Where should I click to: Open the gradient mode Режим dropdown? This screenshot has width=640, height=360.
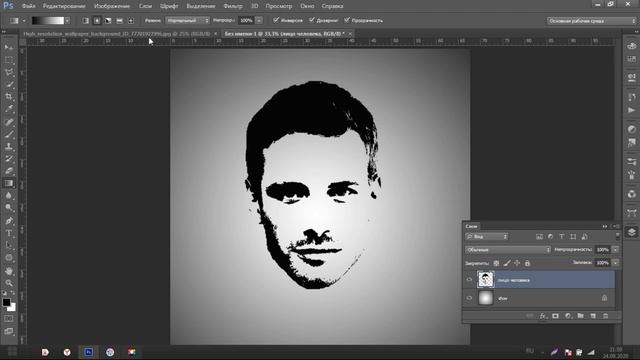pos(187,20)
